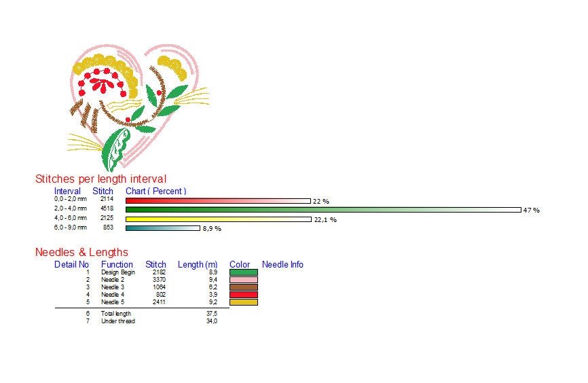588x383 pixels.
Task: Click the teal 8,9 % chart bar
Action: pyautogui.click(x=163, y=228)
